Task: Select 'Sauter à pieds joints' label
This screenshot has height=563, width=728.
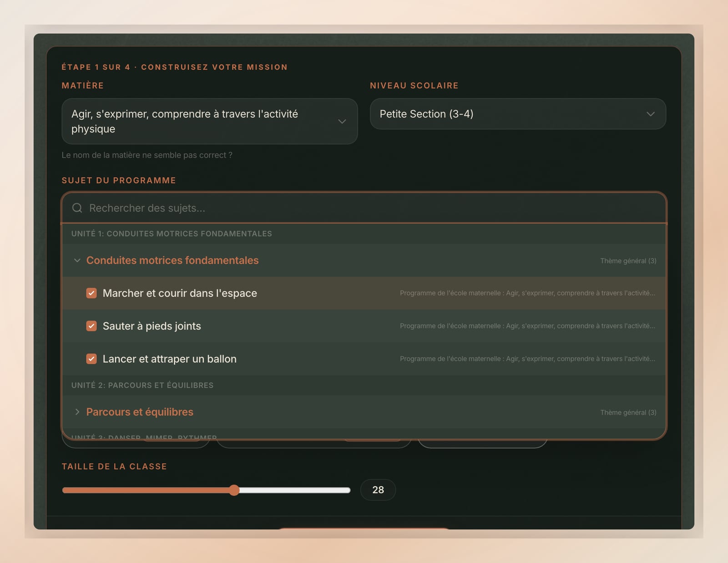Action: point(152,326)
